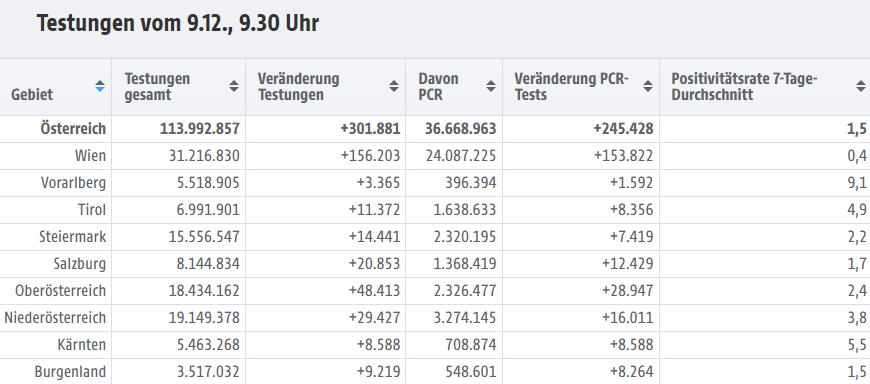The image size is (870, 384).
Task: Click Positivitätsrate 7-Tage-Durchschnitt header label
Action: pyautogui.click(x=745, y=87)
